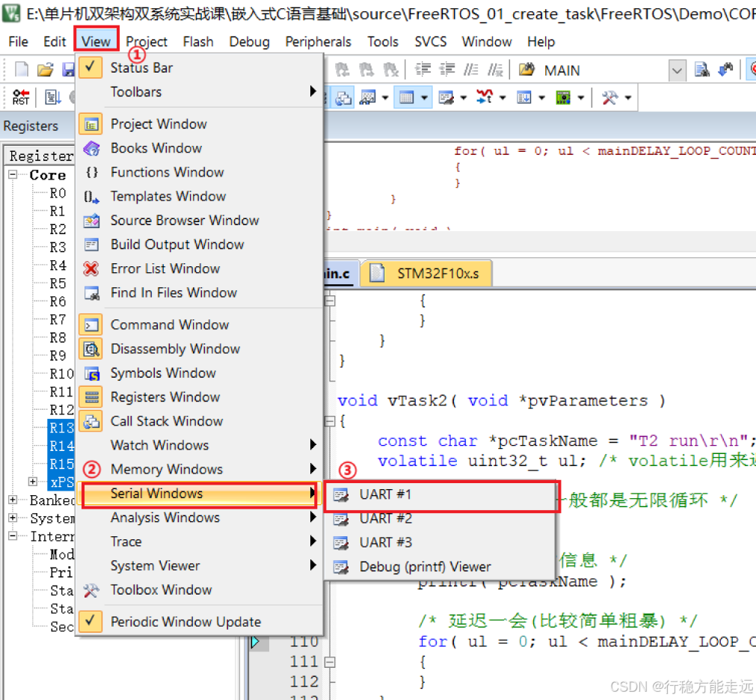Select UART #1 from Serial Windows

point(386,495)
